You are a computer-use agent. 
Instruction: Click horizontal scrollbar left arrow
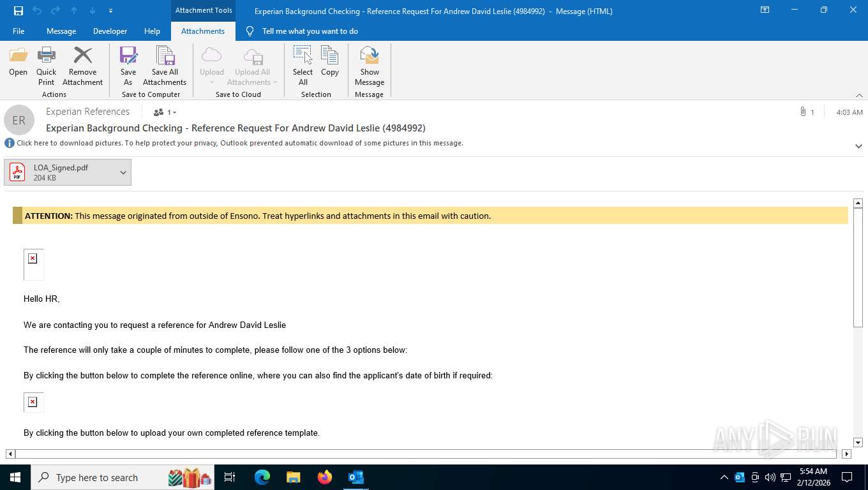10,454
